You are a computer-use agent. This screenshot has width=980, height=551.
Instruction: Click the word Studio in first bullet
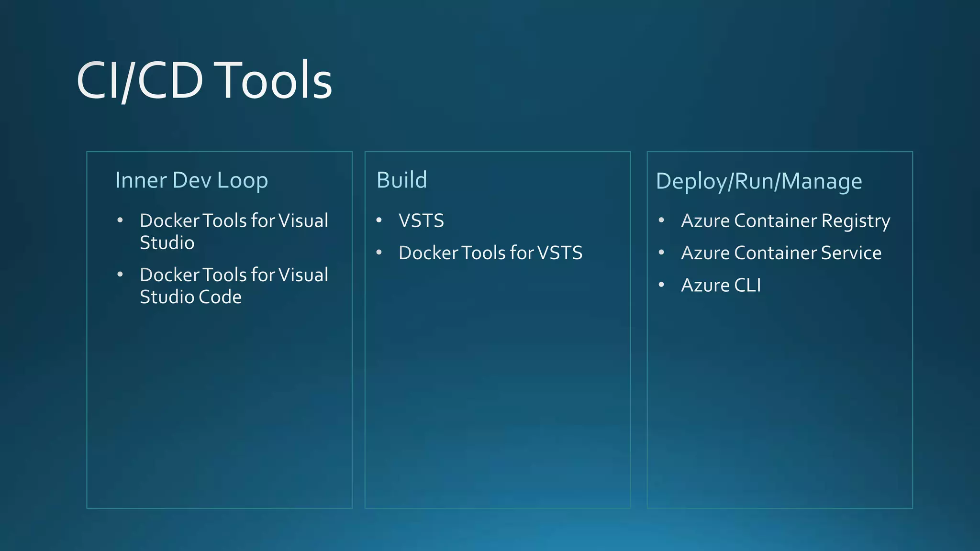[167, 243]
